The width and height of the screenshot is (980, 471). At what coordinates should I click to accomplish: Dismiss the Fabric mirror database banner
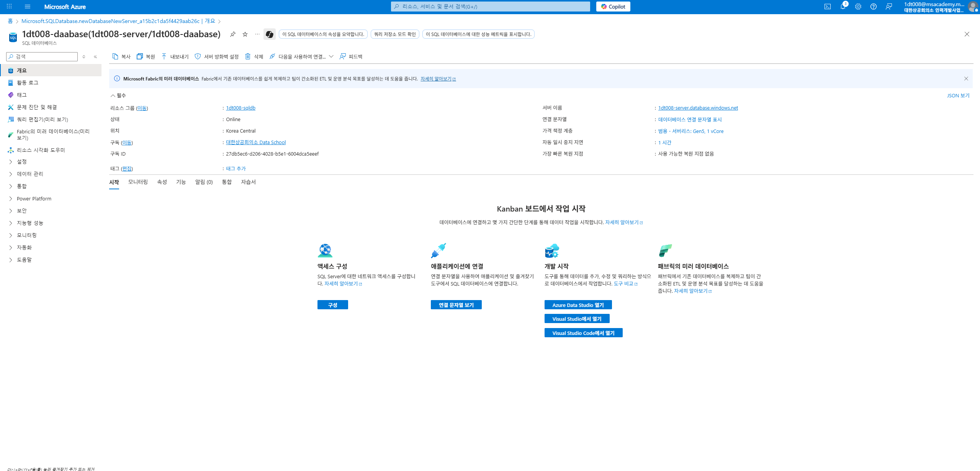click(x=966, y=79)
